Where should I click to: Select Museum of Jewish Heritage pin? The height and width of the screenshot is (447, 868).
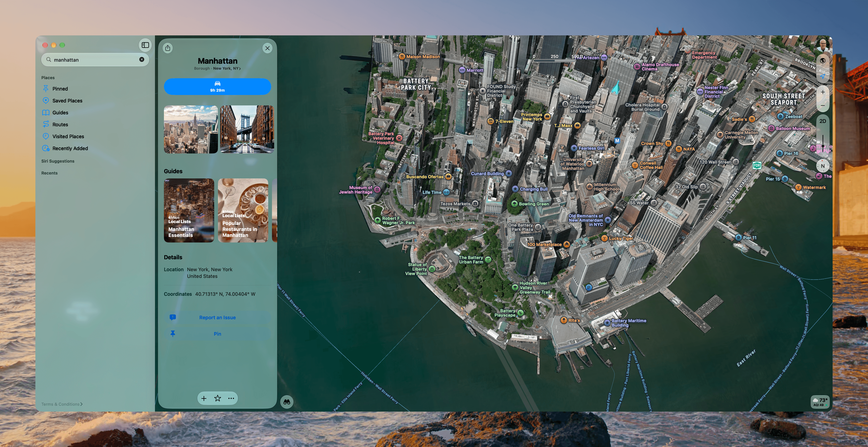tap(377, 190)
